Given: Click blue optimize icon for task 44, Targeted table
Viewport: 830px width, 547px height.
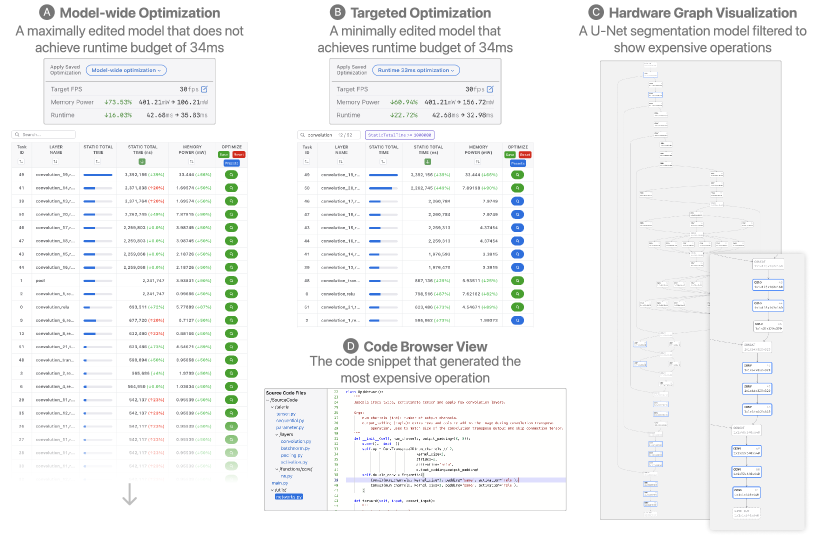Looking at the screenshot, I should [x=517, y=241].
